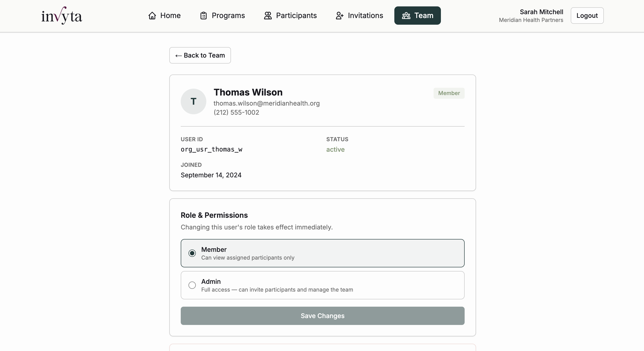This screenshot has height=351, width=644.
Task: Open the Home menu label
Action: (170, 16)
